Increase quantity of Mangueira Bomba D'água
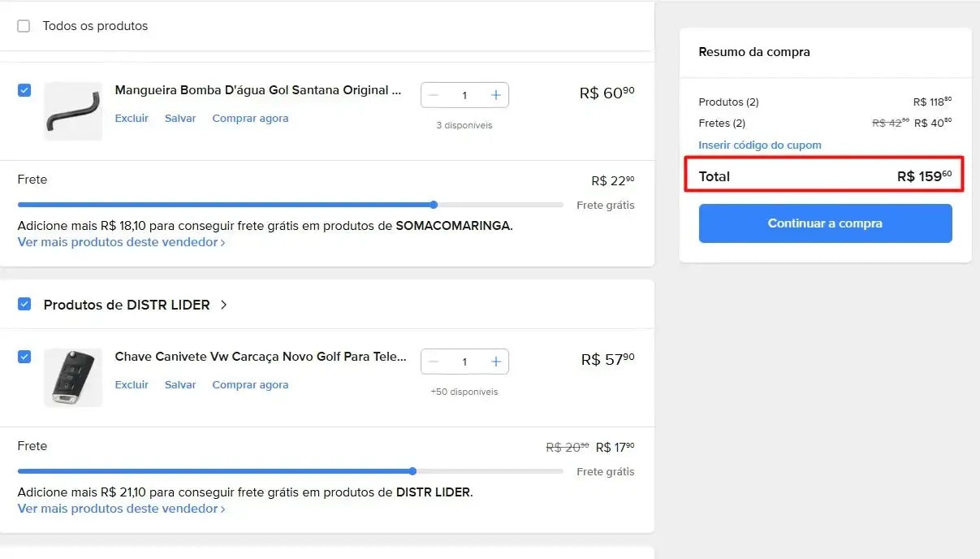Screen dimensions: 980x559 495,95
